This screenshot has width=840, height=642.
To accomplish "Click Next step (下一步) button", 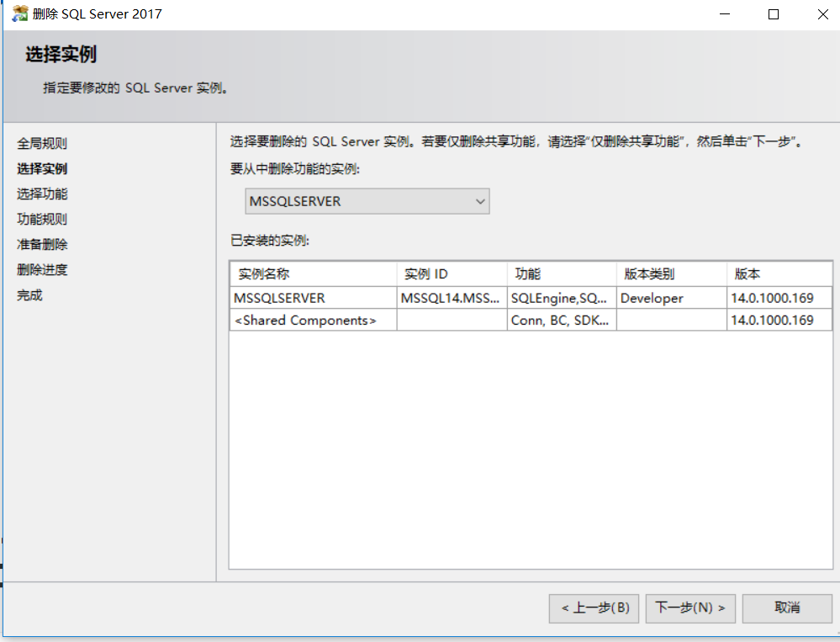I will click(x=691, y=608).
